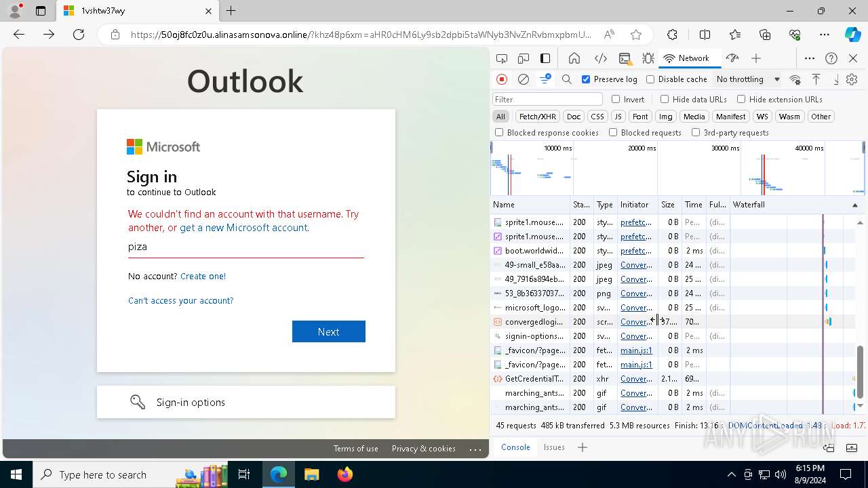This screenshot has height=488, width=868.
Task: Open the Create one! link
Action: coord(203,276)
